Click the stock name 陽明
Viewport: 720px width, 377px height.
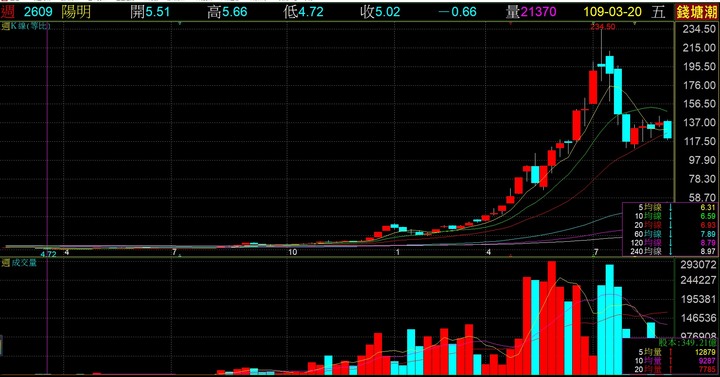pyautogui.click(x=76, y=12)
